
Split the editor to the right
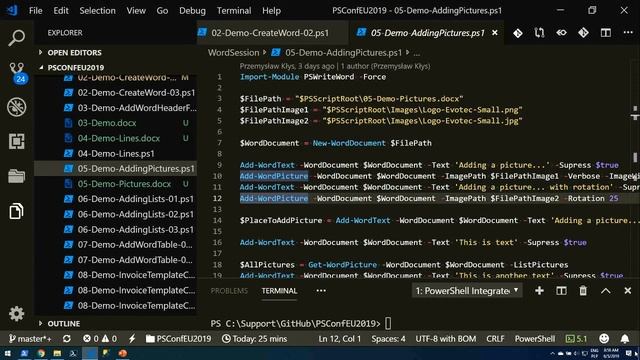[606, 33]
